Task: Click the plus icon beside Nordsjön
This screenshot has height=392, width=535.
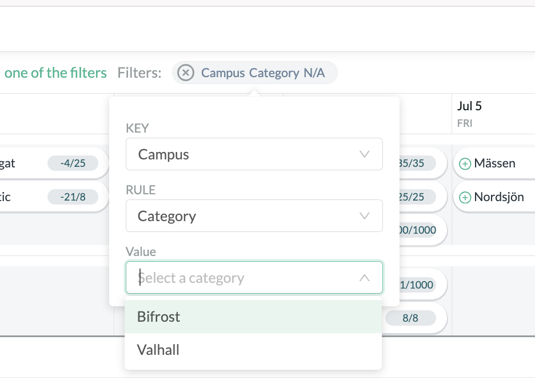Action: [x=465, y=198]
